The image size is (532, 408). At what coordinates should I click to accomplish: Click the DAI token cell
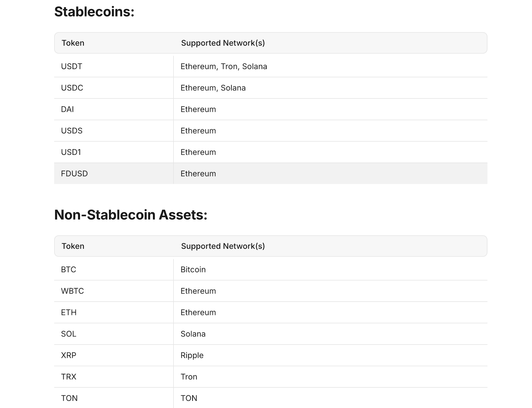(x=114, y=109)
